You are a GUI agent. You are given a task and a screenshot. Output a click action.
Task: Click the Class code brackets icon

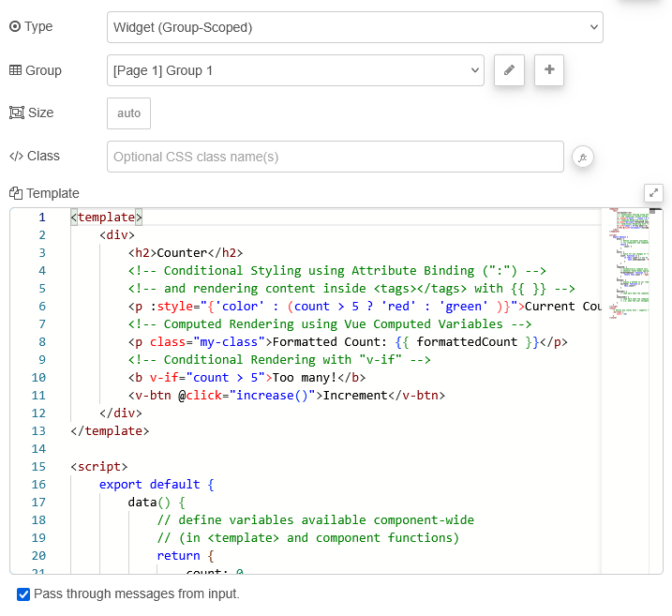click(16, 157)
